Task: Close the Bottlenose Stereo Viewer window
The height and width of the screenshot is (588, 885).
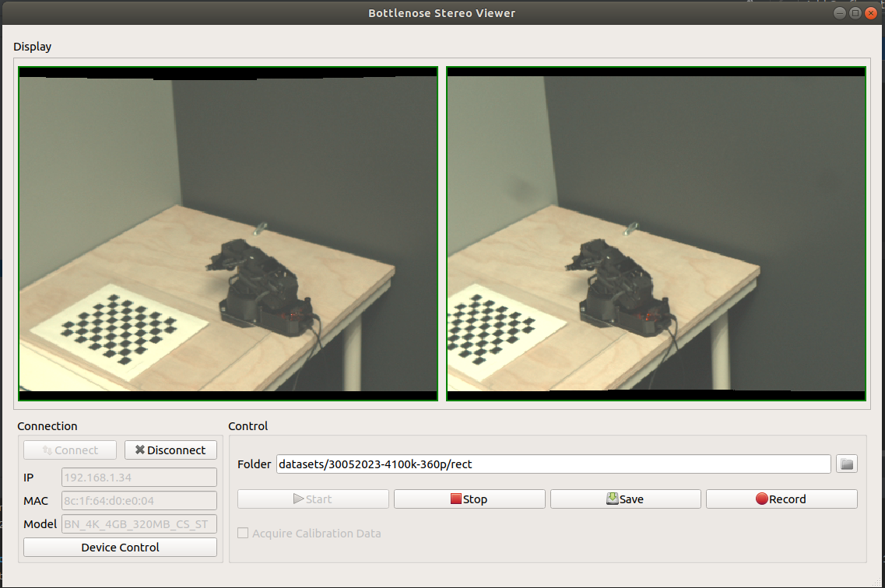Action: pyautogui.click(x=871, y=13)
